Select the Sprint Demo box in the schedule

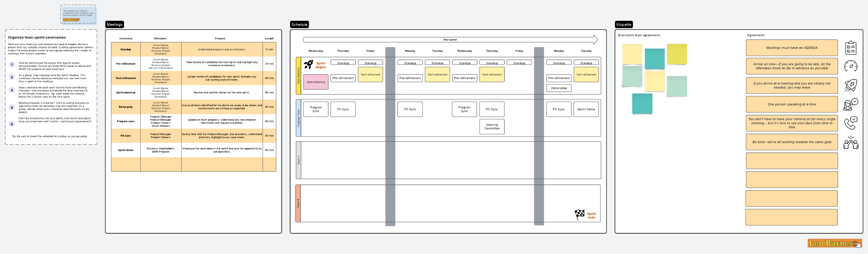tap(586, 109)
